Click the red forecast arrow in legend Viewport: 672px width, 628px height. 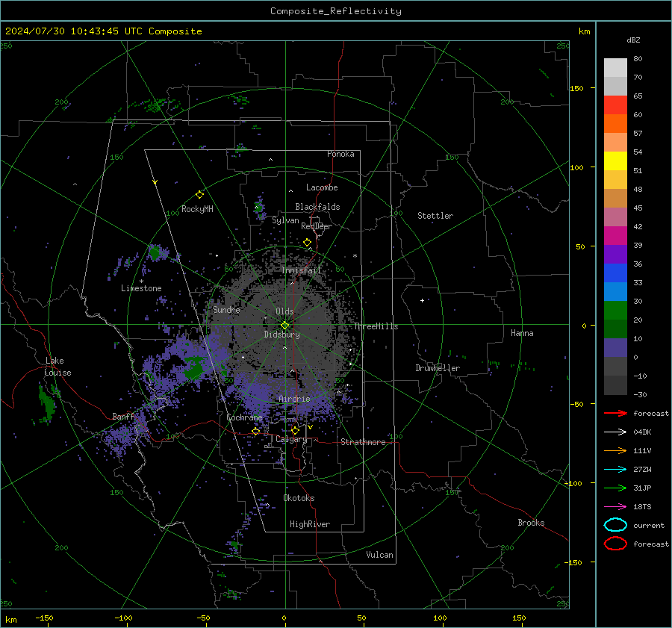point(615,413)
